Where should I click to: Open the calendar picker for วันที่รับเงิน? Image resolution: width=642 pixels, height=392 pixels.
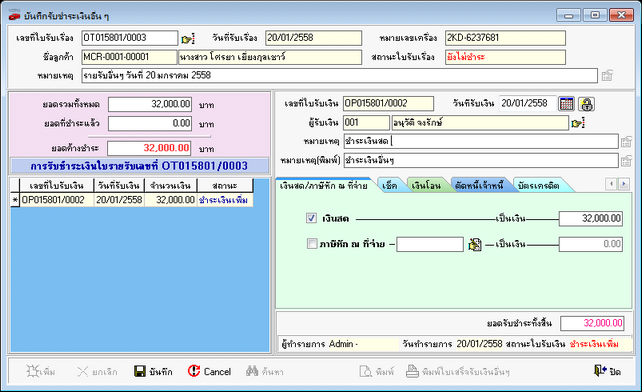coord(567,104)
